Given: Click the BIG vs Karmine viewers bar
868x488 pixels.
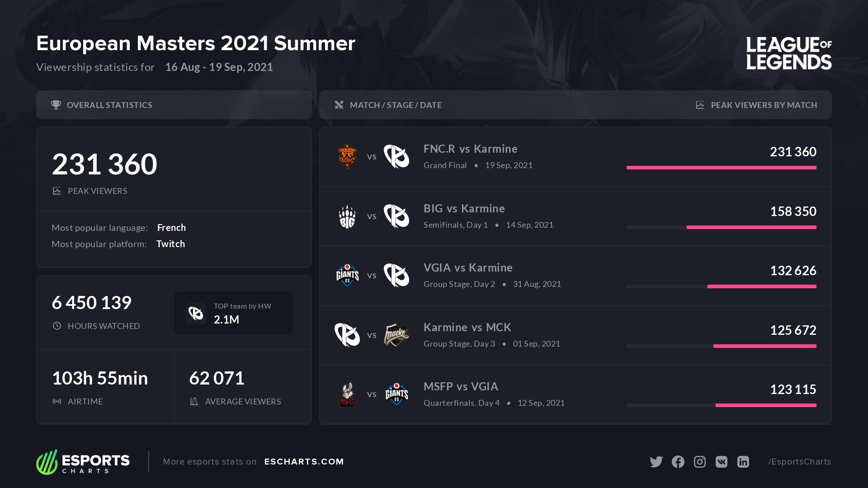Looking at the screenshot, I should tap(751, 227).
